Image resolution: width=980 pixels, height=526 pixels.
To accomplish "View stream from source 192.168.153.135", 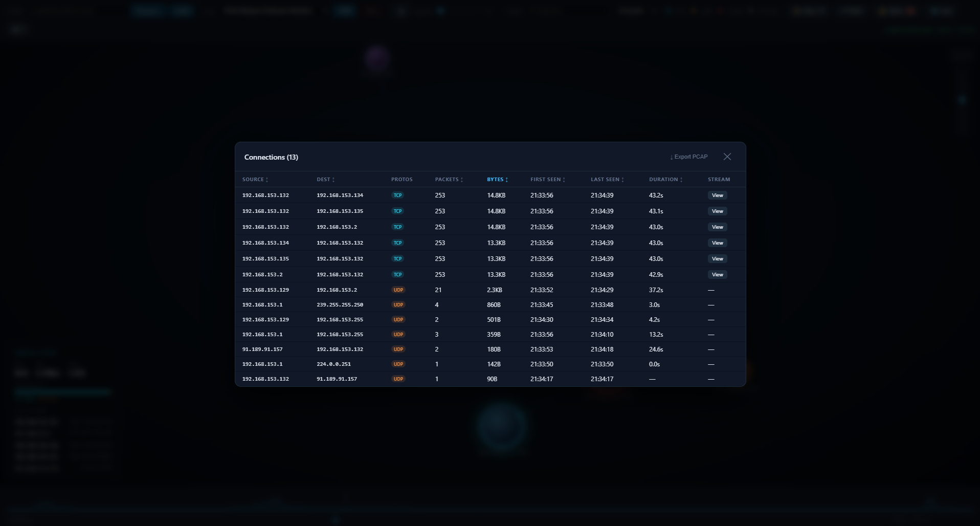I will pyautogui.click(x=717, y=259).
